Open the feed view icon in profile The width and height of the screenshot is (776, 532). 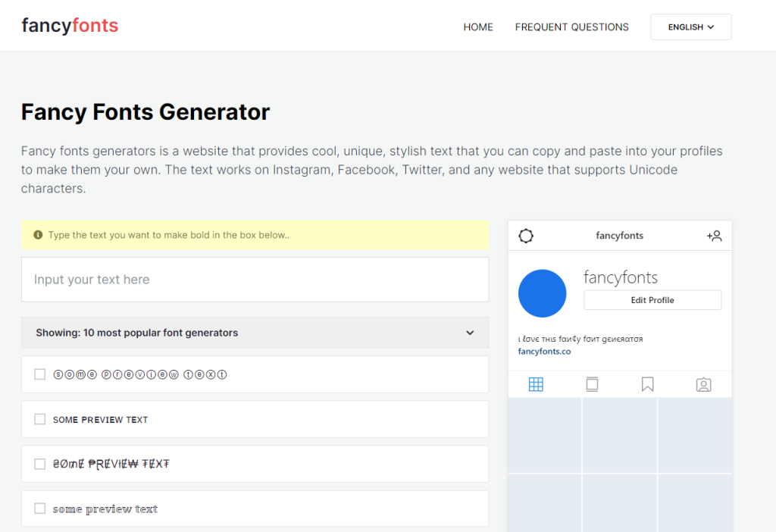coord(592,385)
